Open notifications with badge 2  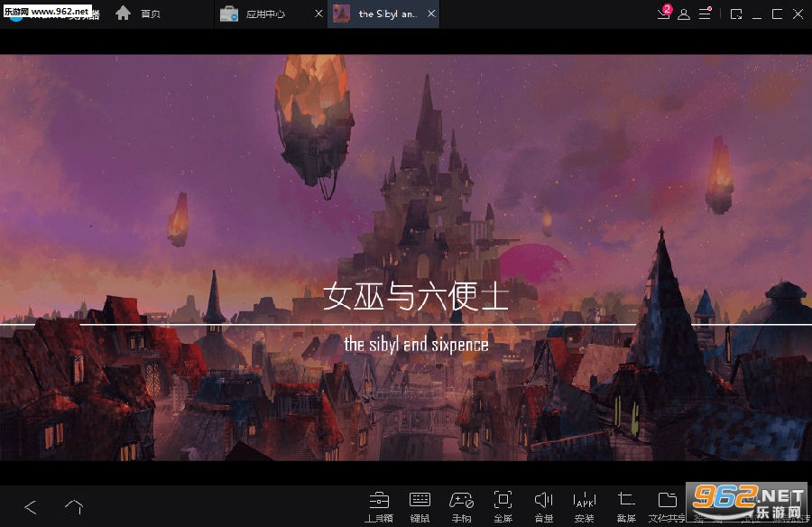tap(664, 13)
